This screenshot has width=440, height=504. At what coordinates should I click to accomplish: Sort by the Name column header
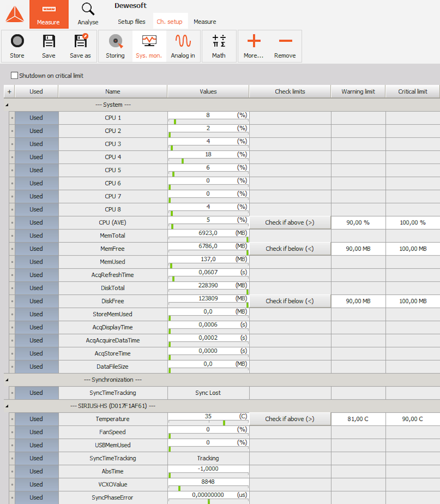coord(113,92)
